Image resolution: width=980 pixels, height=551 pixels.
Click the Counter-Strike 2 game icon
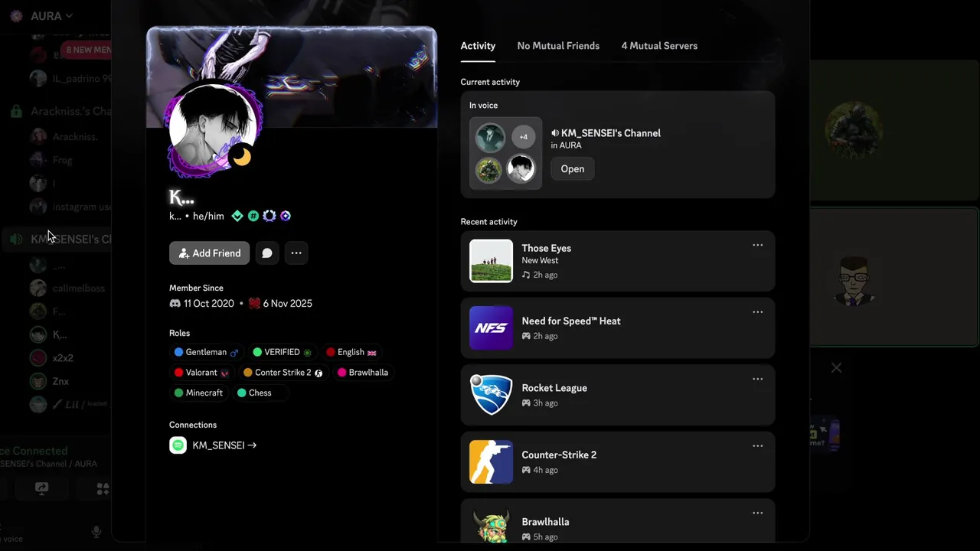point(491,461)
